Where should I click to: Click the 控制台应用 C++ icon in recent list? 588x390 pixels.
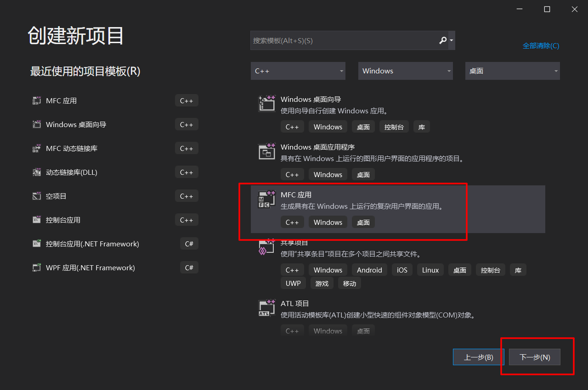pyautogui.click(x=37, y=220)
